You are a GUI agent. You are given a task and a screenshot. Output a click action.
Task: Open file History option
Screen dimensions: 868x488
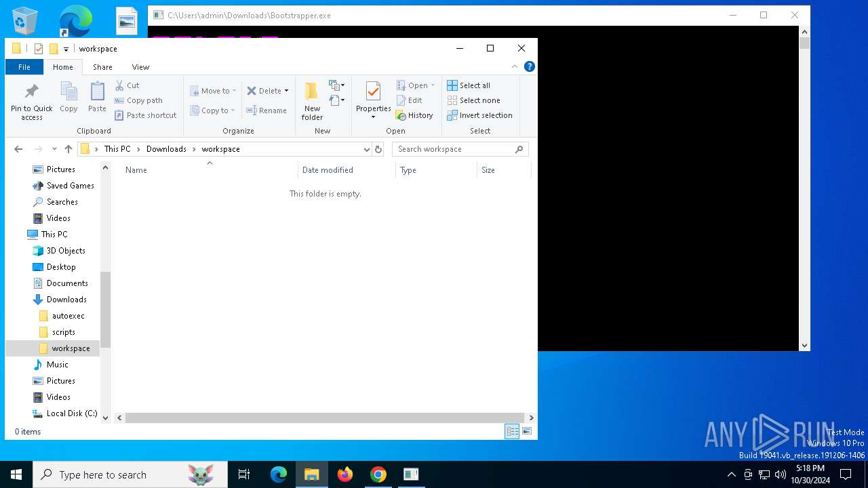pos(414,115)
